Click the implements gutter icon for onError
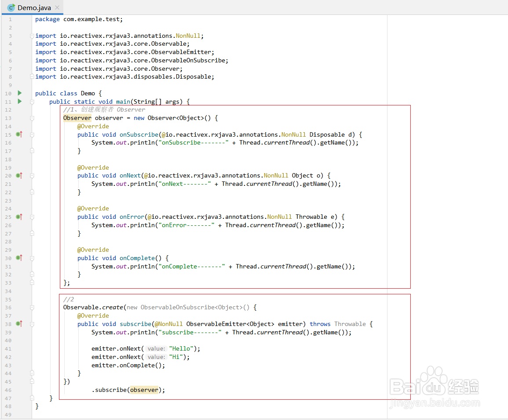 coord(19,217)
